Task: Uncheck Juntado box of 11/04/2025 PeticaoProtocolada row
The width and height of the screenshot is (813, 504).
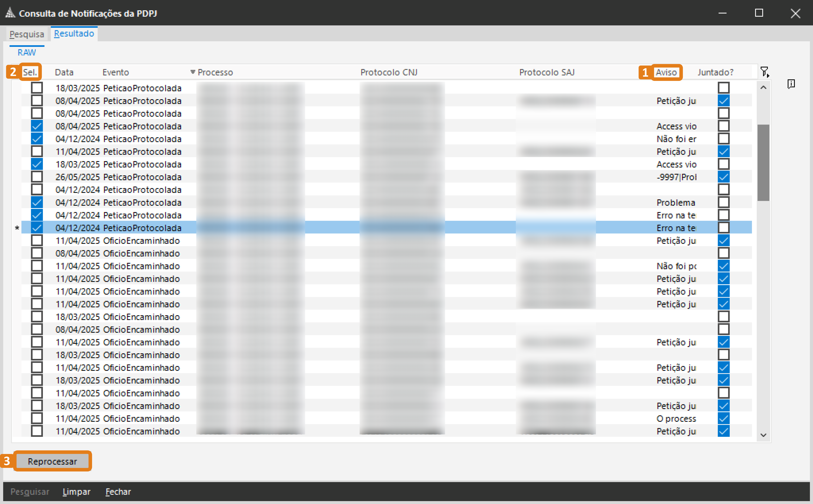Action: (x=723, y=151)
